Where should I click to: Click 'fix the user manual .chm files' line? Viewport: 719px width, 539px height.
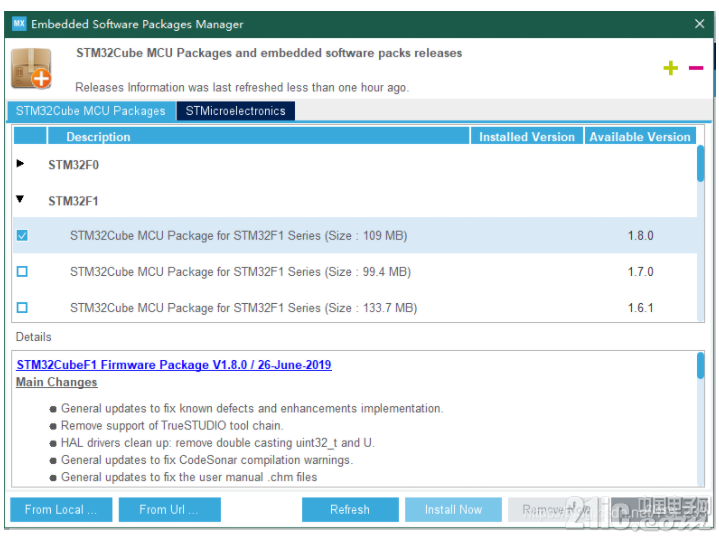pyautogui.click(x=189, y=477)
